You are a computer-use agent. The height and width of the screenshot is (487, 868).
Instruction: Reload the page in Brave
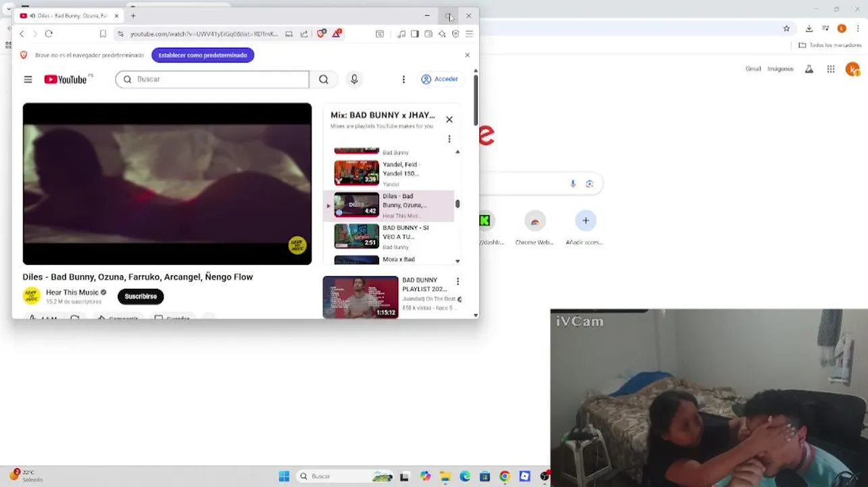[x=49, y=34]
